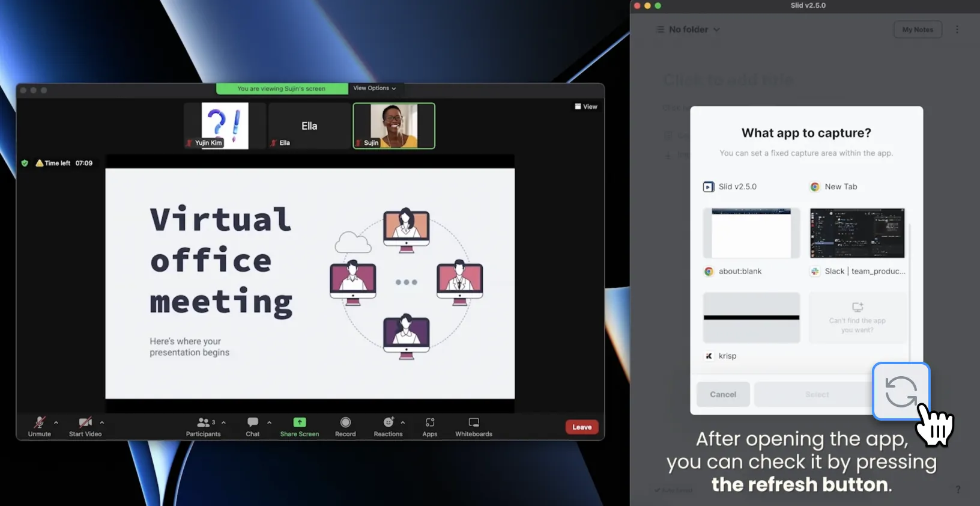Expand the arrow beside Chat
Viewport: 980px width, 506px height.
(269, 422)
